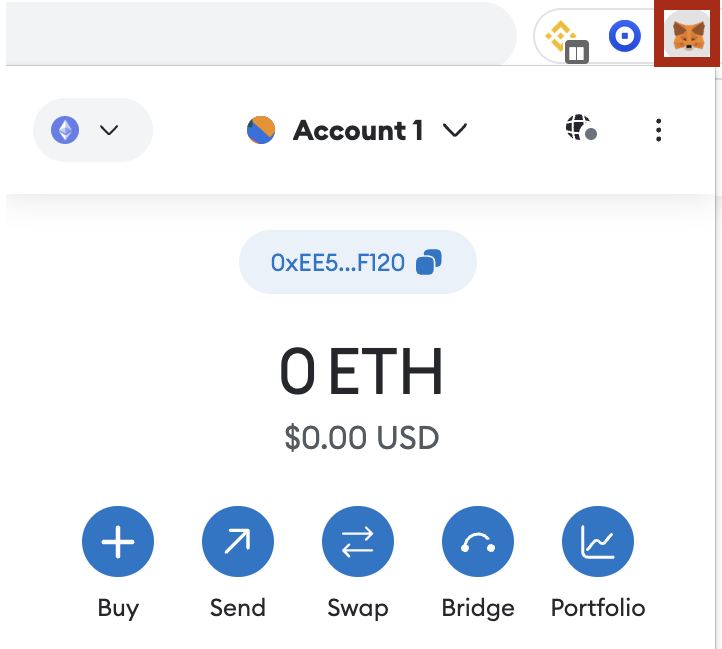
Task: Click the 0 ETH balance
Action: 361,372
